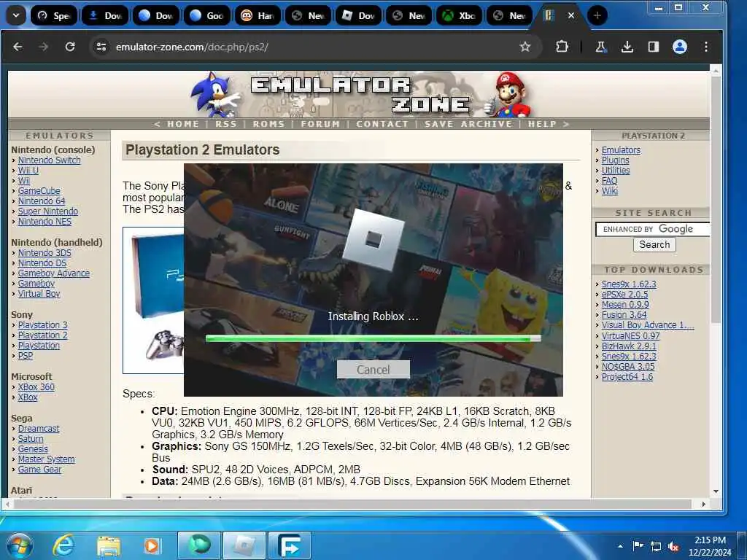Screen dimensions: 747x560
Task: Open Chrome Labs flask icon
Action: (601, 47)
